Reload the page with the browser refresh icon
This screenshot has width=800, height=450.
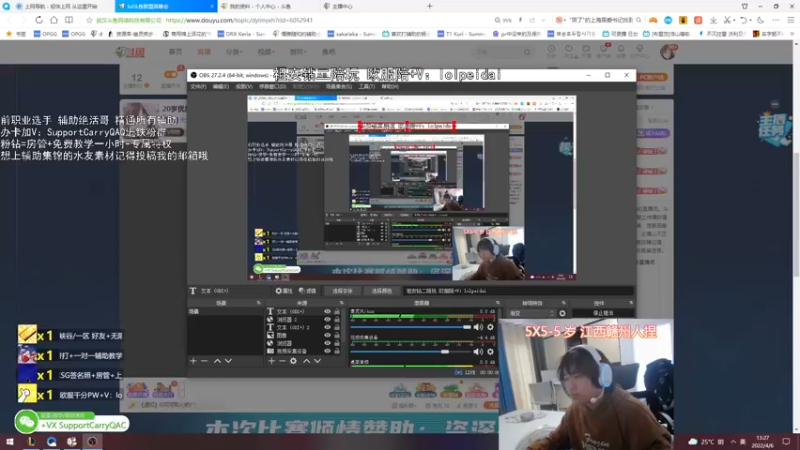pos(39,20)
